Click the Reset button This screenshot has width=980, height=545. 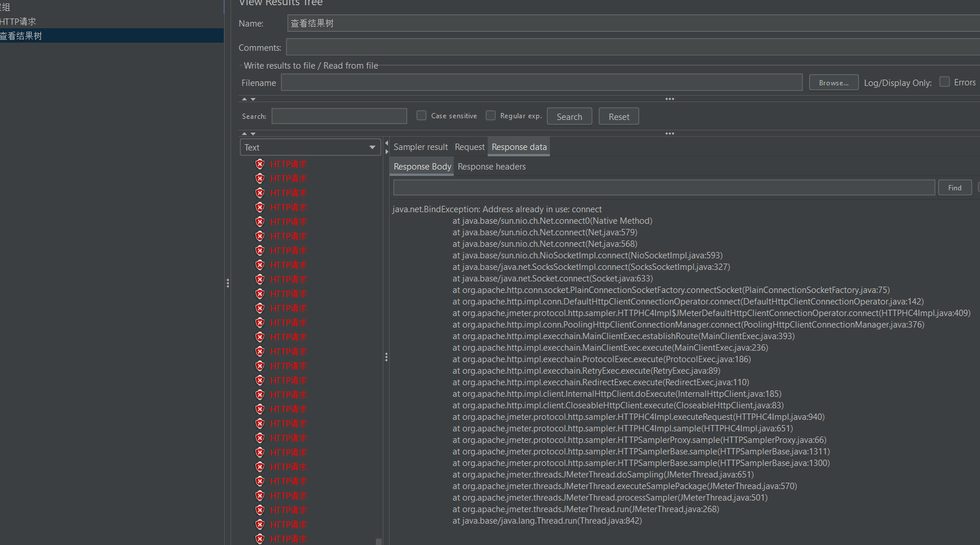tap(619, 116)
